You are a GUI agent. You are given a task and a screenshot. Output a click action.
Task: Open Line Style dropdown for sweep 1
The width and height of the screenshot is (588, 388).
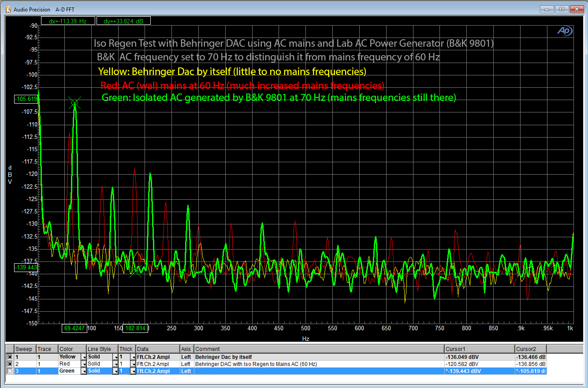click(x=115, y=357)
